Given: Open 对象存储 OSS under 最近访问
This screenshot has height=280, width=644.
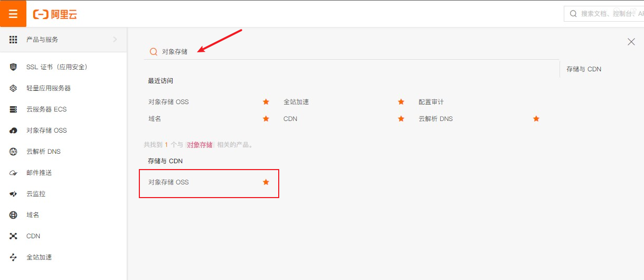Looking at the screenshot, I should click(168, 102).
